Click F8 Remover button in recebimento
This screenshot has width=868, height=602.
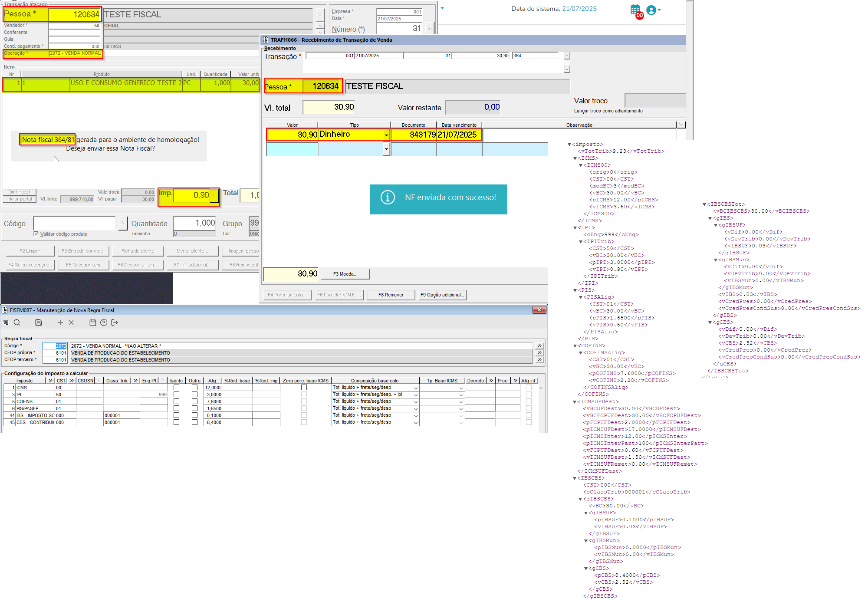[x=391, y=295]
